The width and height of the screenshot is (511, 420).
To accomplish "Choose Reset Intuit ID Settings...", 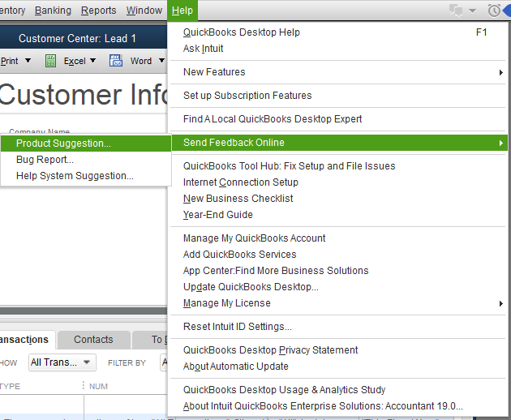I will click(337, 327).
